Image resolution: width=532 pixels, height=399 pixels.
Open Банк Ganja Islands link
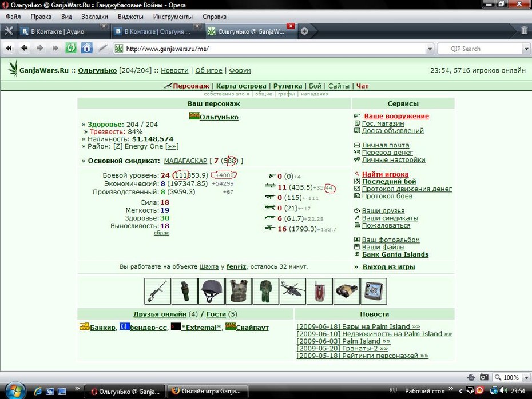395,254
